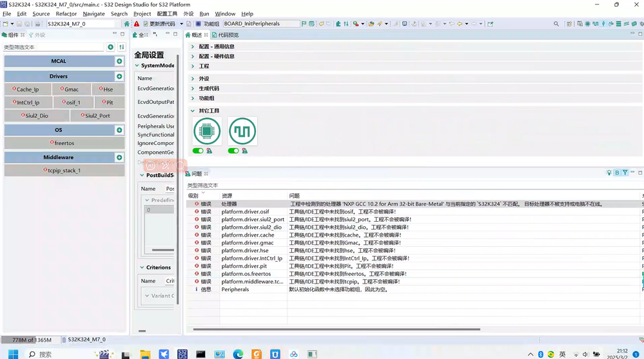Click the sort arrows icon in 组件 panel
The image size is (644, 359).
pyautogui.click(x=122, y=47)
